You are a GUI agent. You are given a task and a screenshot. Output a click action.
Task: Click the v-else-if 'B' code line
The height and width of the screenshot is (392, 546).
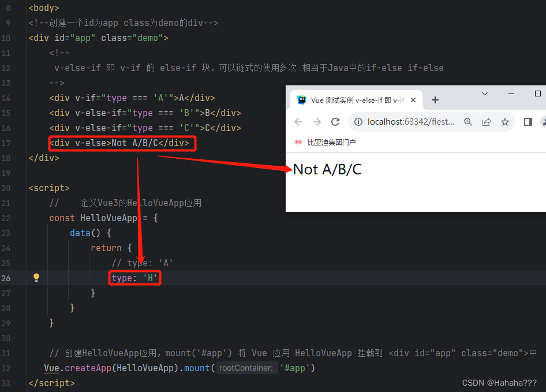coord(145,113)
